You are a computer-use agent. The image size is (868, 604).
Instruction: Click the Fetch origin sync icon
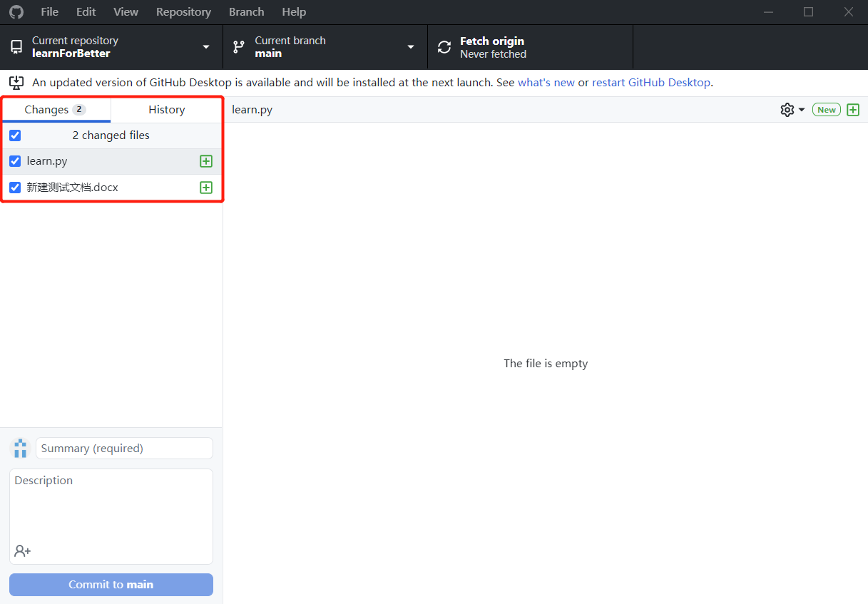[x=444, y=47]
